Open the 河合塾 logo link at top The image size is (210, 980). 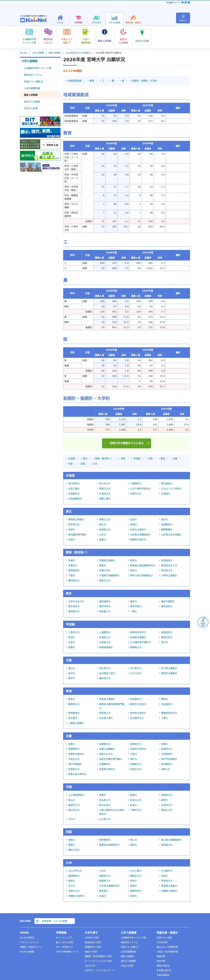click(185, 3)
